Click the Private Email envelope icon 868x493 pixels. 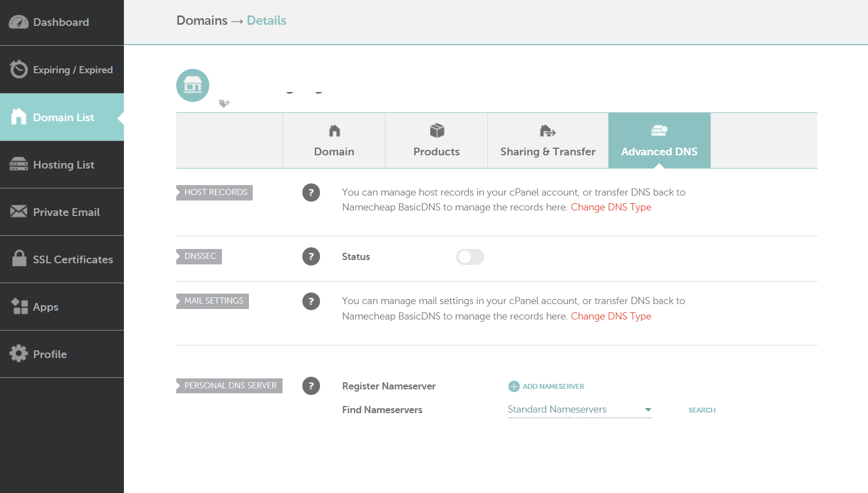(19, 212)
